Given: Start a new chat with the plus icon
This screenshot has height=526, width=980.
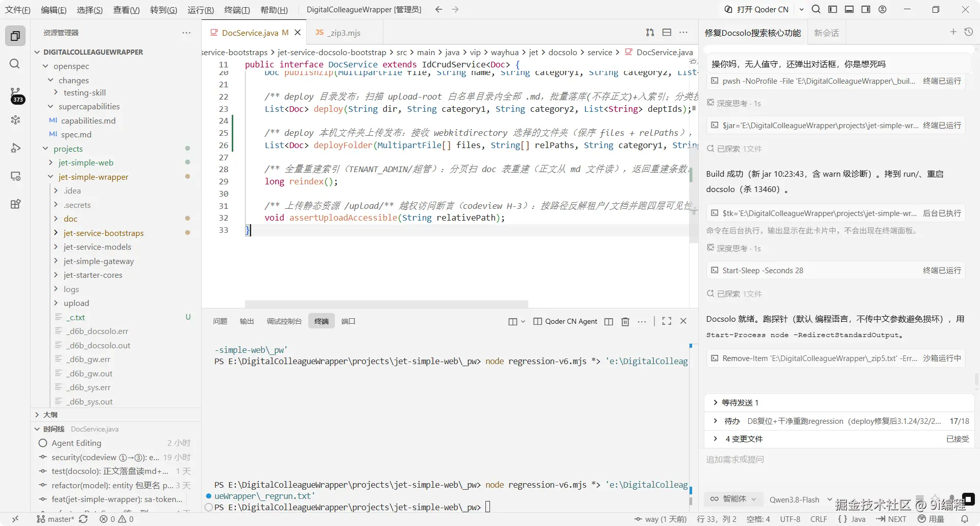Looking at the screenshot, I should [x=953, y=32].
